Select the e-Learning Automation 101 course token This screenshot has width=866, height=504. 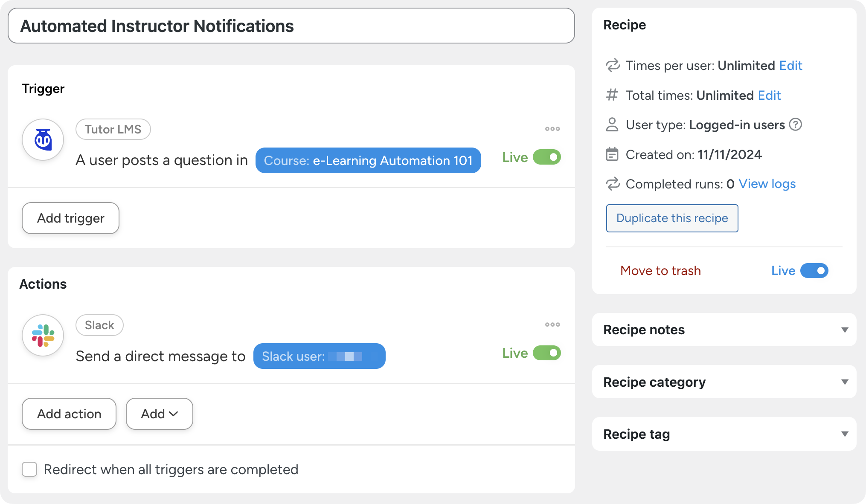(x=368, y=160)
